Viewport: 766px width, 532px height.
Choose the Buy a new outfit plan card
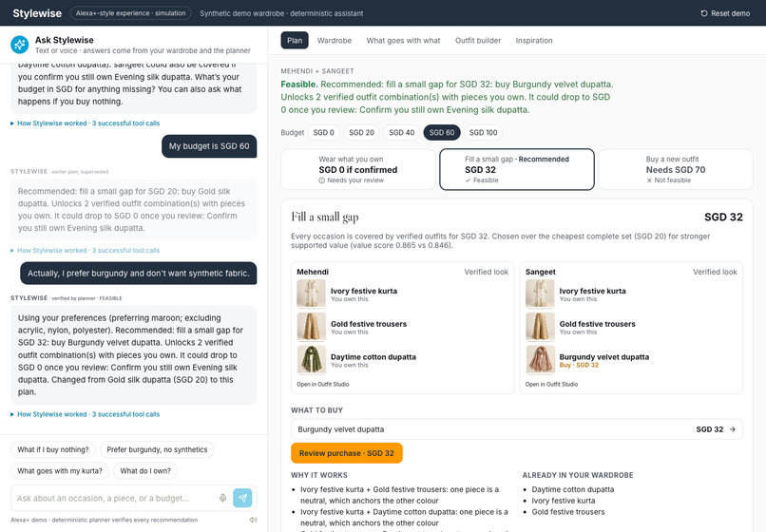[x=676, y=169]
